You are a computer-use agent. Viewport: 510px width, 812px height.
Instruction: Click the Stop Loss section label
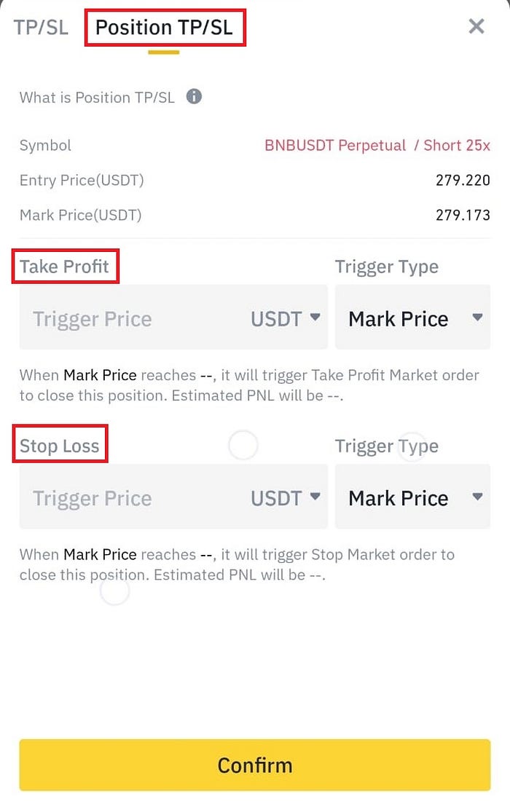click(60, 446)
